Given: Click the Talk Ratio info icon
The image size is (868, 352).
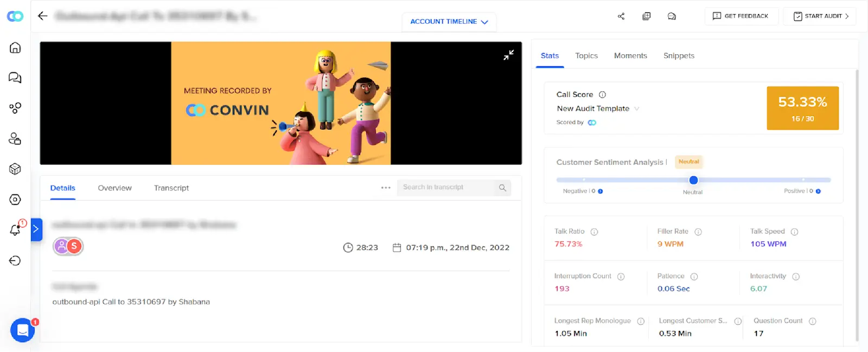Looking at the screenshot, I should tap(594, 232).
